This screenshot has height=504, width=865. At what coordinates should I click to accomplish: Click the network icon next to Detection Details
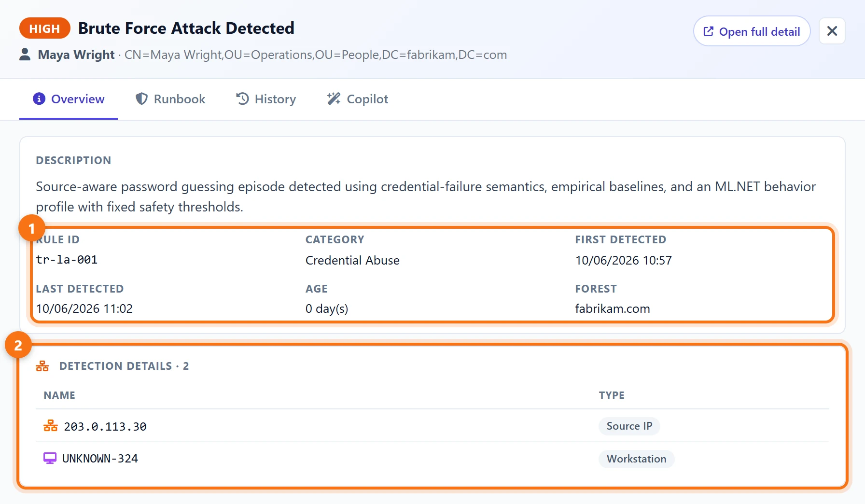pos(42,366)
